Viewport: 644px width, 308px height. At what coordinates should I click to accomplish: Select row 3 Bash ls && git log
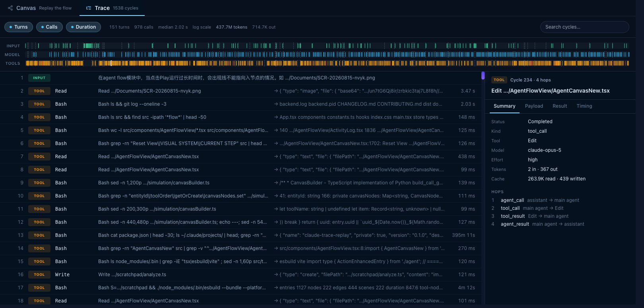(241, 104)
